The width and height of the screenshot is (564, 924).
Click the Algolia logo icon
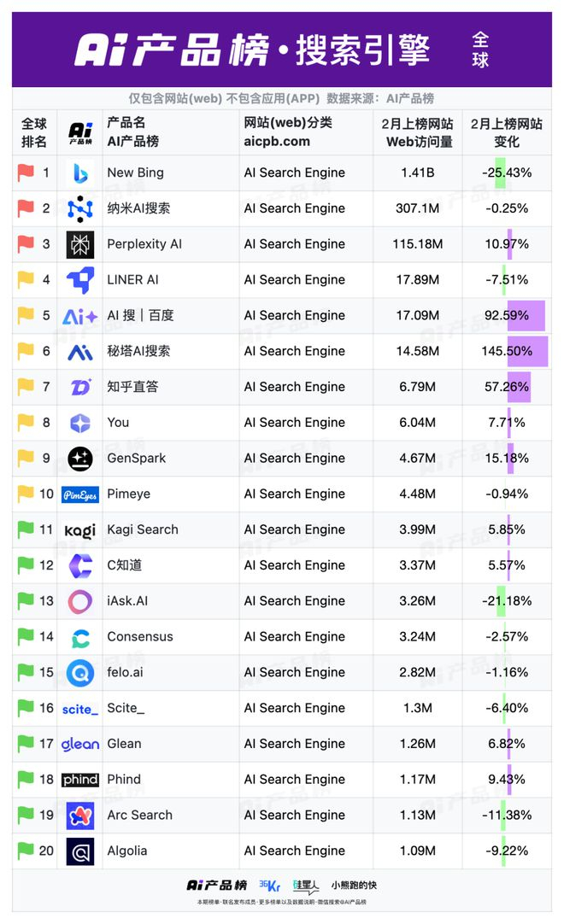coord(80,851)
